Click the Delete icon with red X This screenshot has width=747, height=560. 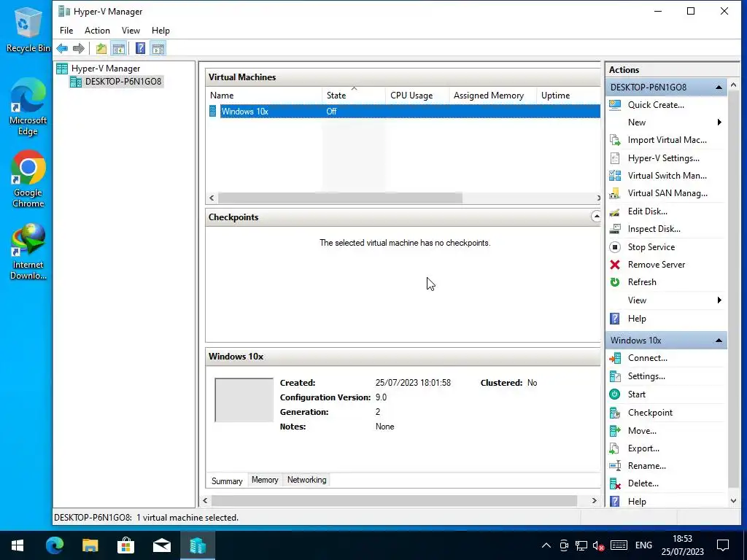click(615, 484)
